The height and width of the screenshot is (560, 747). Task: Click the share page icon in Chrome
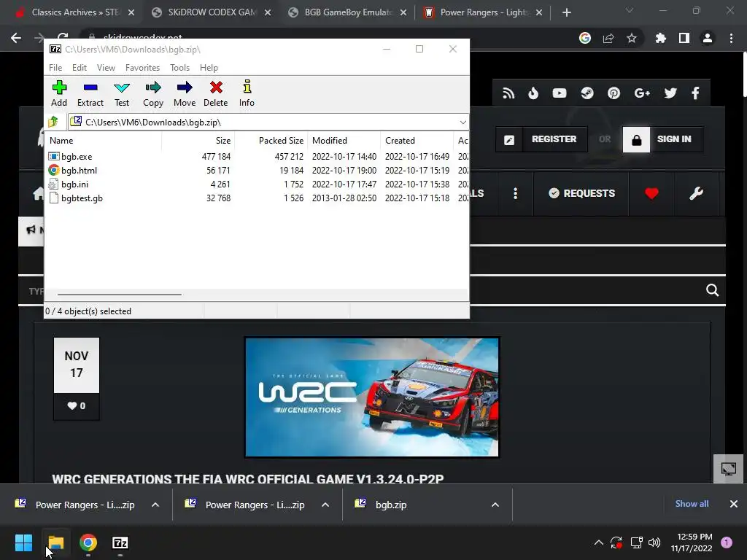click(x=608, y=38)
